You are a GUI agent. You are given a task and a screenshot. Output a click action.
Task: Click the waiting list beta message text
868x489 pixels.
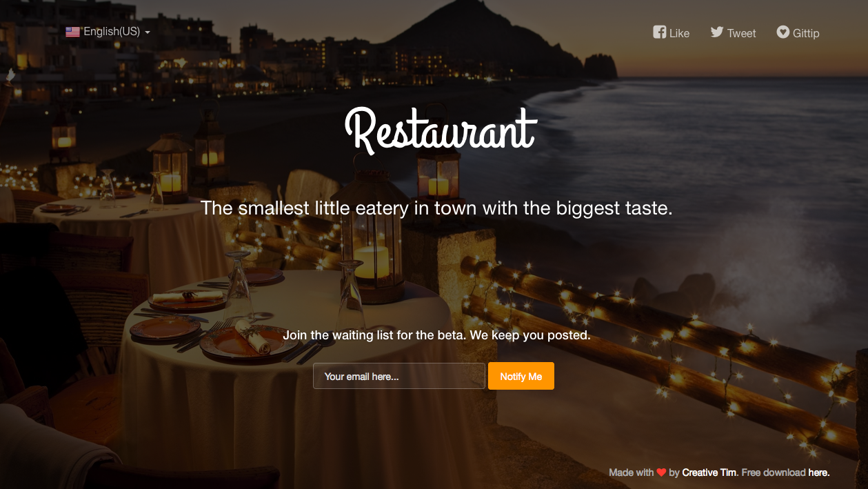(436, 335)
